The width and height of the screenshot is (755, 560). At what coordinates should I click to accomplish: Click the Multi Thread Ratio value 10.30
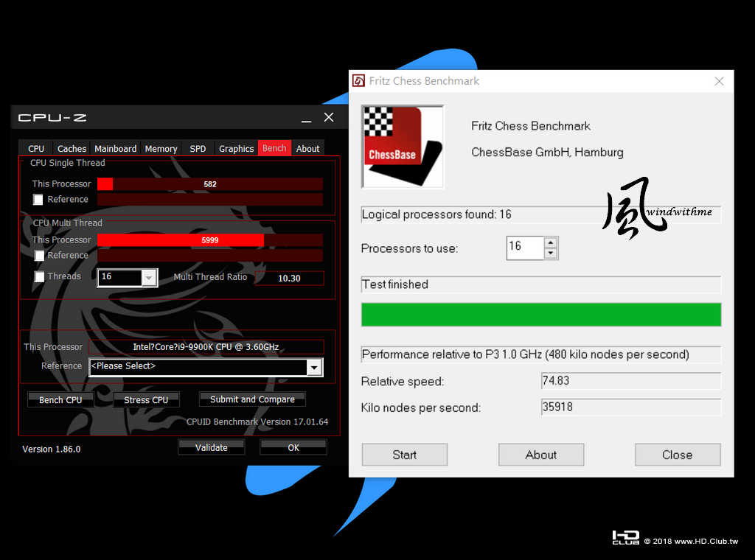pyautogui.click(x=289, y=278)
